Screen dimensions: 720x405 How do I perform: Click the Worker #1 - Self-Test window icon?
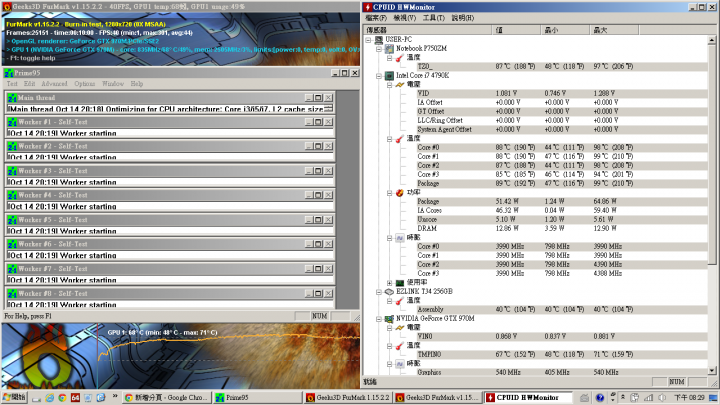coord(12,122)
